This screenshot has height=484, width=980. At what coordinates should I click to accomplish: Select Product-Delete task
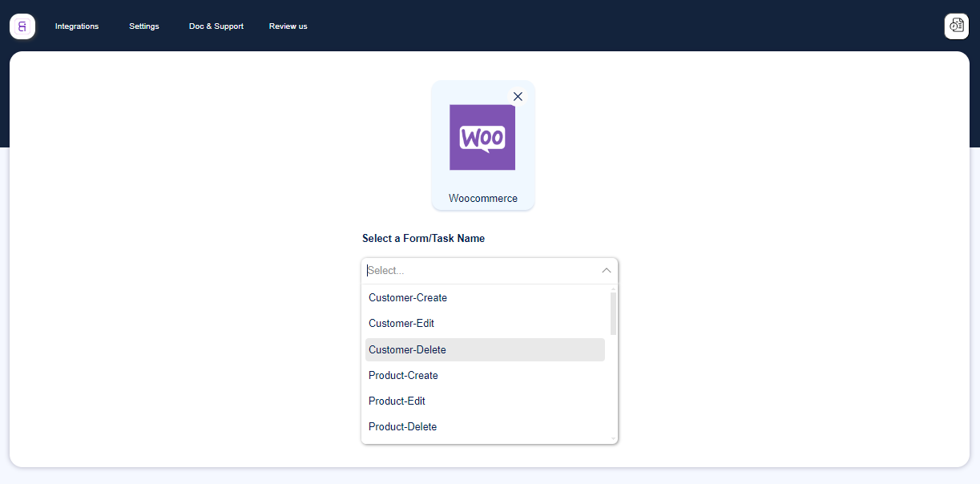pos(402,426)
